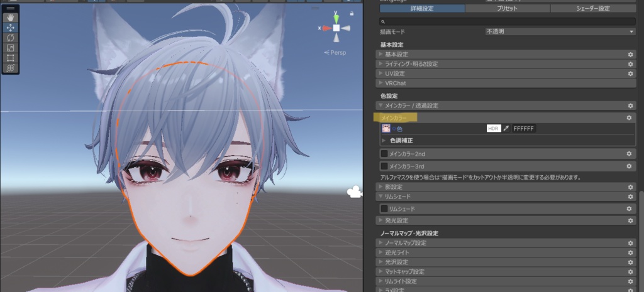644x292 pixels.
Task: Open gear menu for 発光設定
Action: point(630,220)
